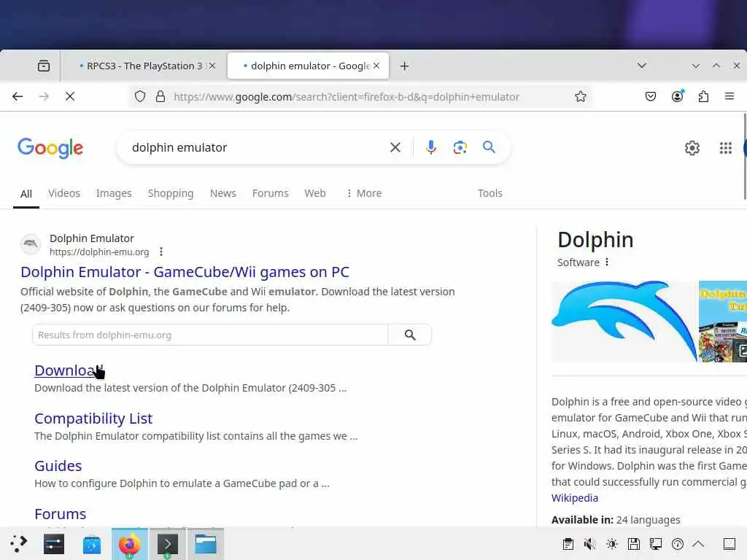Screen dimensions: 747x560
Task: Open the search Tools options
Action: 489,193
